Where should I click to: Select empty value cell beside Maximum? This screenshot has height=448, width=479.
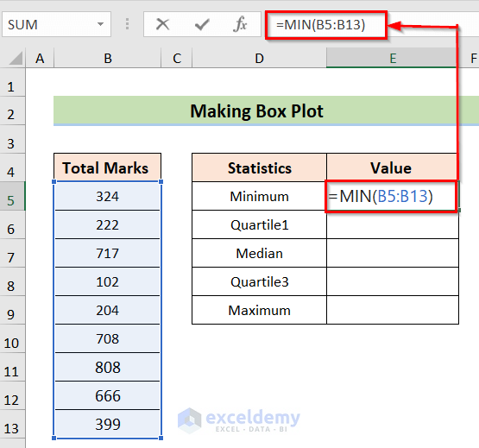(393, 310)
